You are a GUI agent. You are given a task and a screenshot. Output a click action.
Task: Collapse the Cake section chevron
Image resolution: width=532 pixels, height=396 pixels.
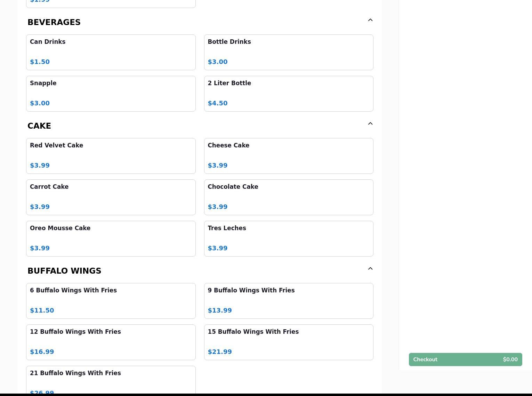coord(370,124)
